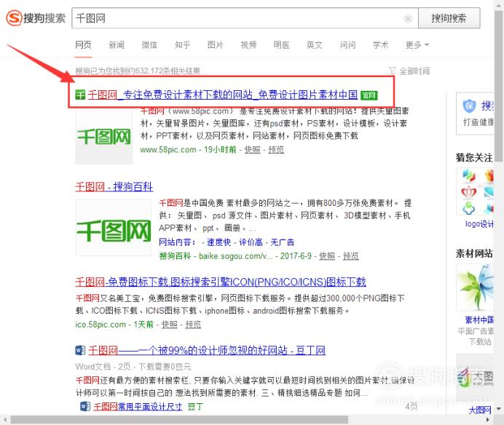Click the 评价高 link
Viewport: 504px width, 425px height.
pos(251,242)
